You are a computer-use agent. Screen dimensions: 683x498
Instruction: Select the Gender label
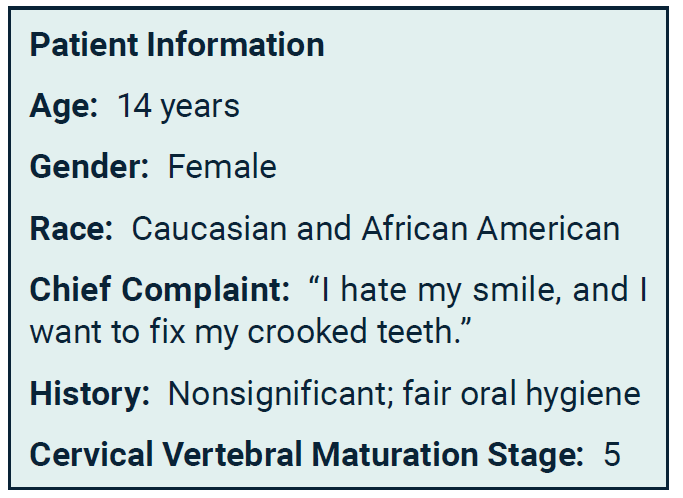point(89,167)
